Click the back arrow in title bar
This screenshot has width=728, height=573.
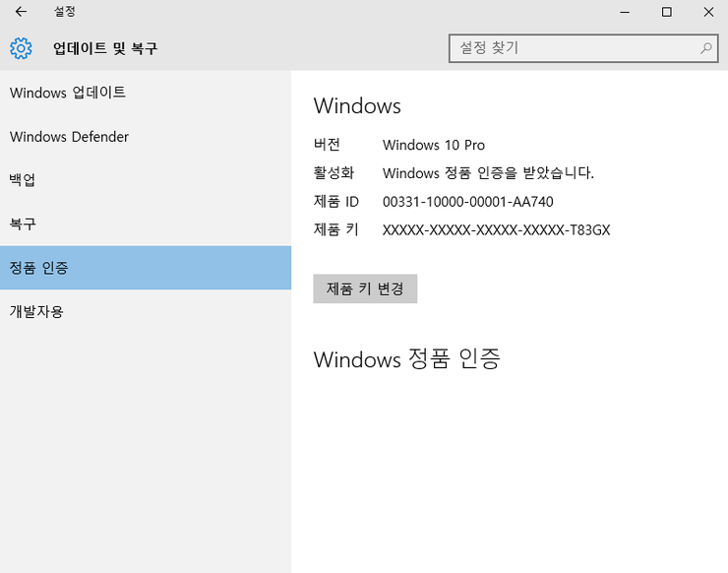(x=21, y=12)
